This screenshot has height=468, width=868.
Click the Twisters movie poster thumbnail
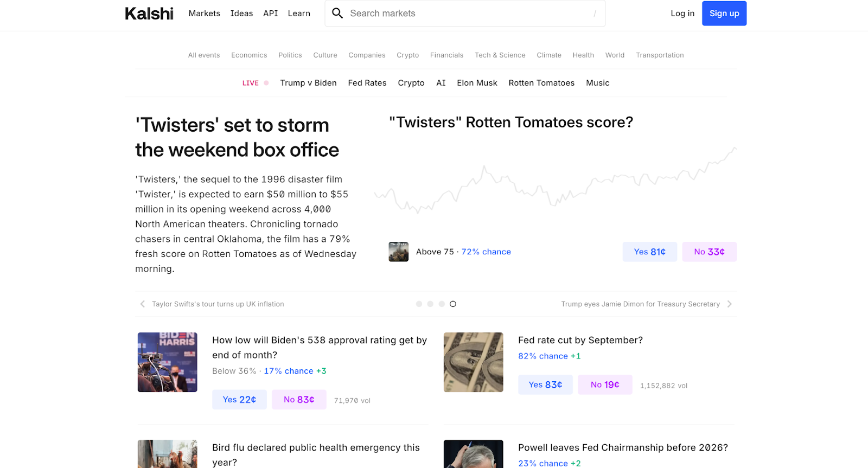coord(399,252)
